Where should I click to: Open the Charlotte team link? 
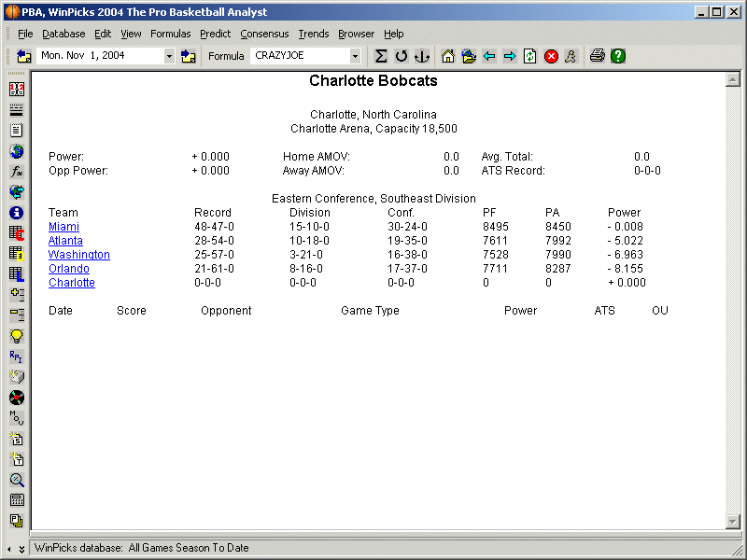(x=72, y=283)
